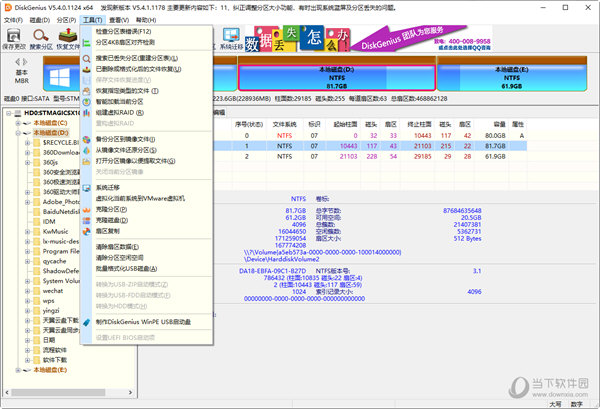Click the Recover Files (恢复文件) toolbar icon
This screenshot has height=409, width=600.
tap(68, 39)
